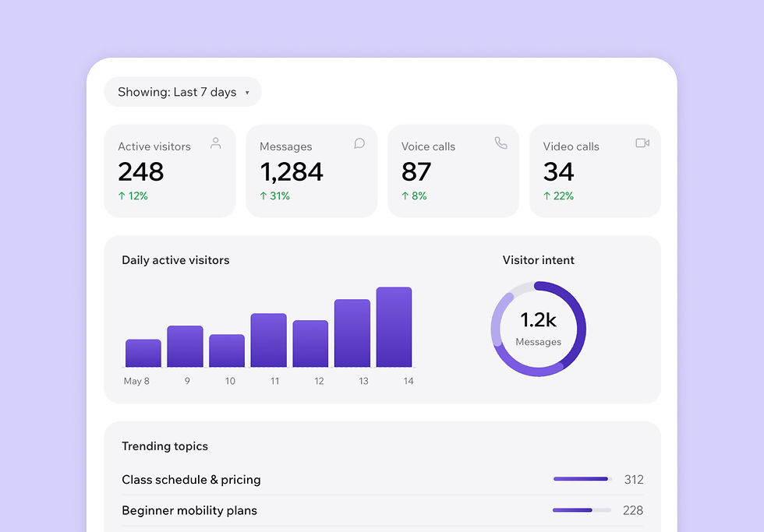Select the Active visitors value 248

click(x=141, y=172)
